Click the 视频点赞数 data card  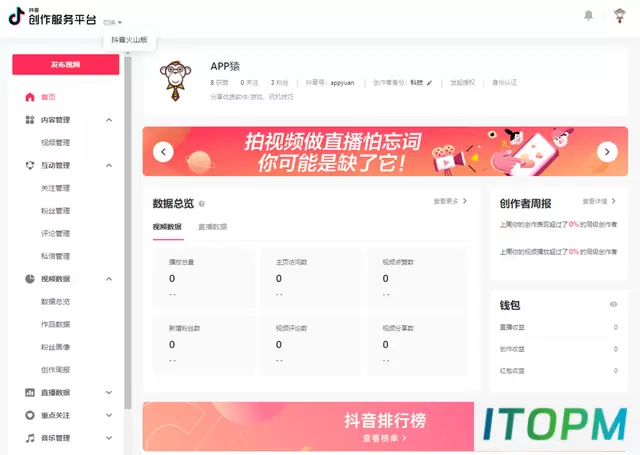(418, 277)
